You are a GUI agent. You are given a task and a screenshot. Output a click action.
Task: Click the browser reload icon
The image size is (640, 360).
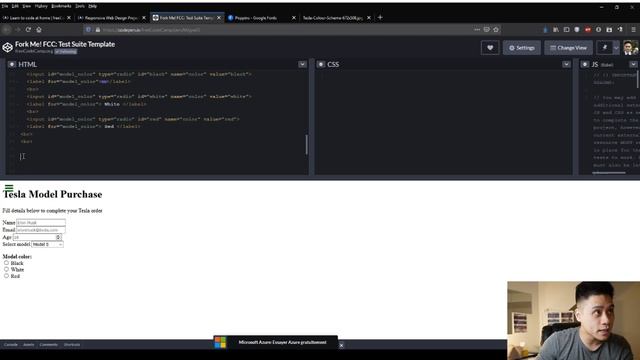[x=28, y=29]
